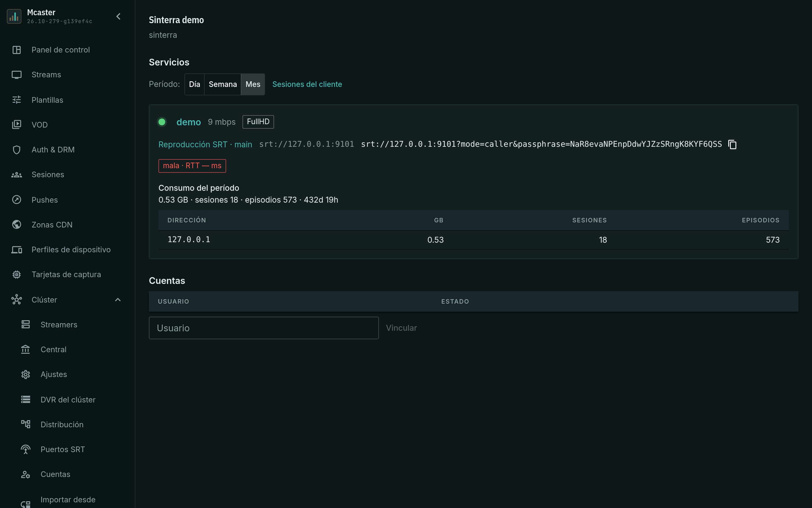The image size is (812, 508).
Task: Click the VOD video library icon
Action: pyautogui.click(x=16, y=125)
